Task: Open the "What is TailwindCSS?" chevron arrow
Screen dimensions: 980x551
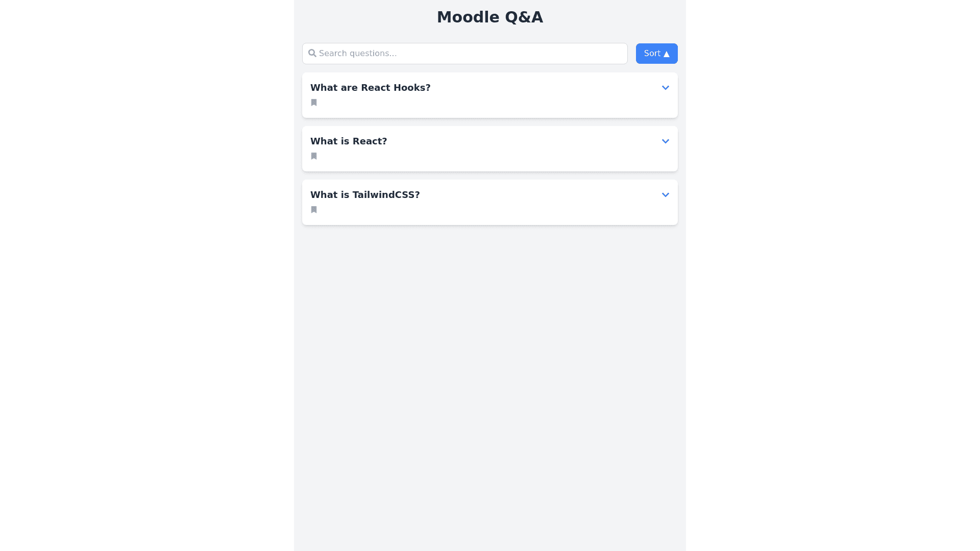Action: click(x=665, y=195)
